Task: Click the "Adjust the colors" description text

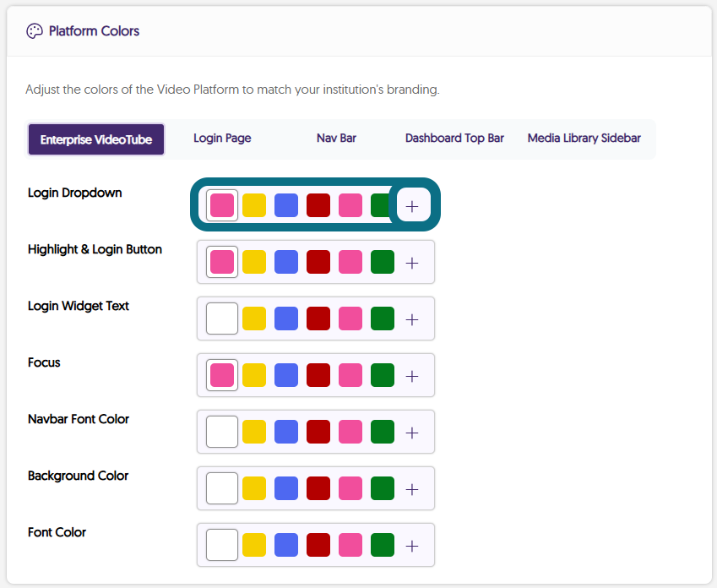Action: click(232, 90)
